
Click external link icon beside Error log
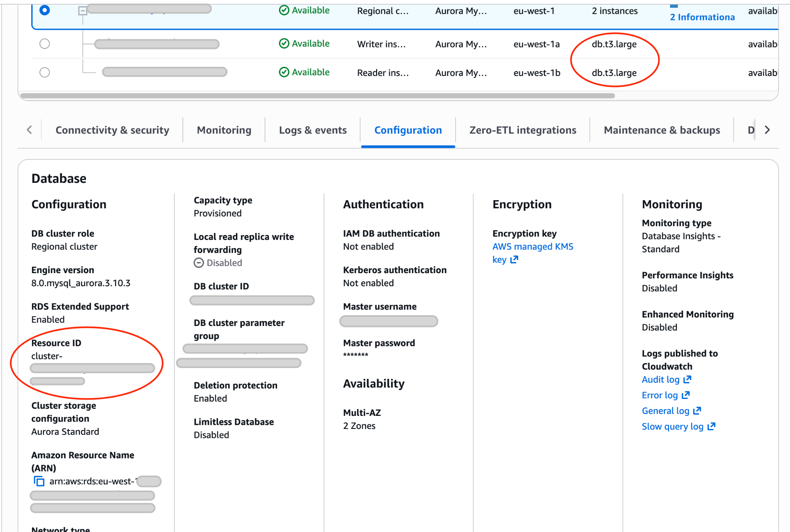pyautogui.click(x=685, y=395)
